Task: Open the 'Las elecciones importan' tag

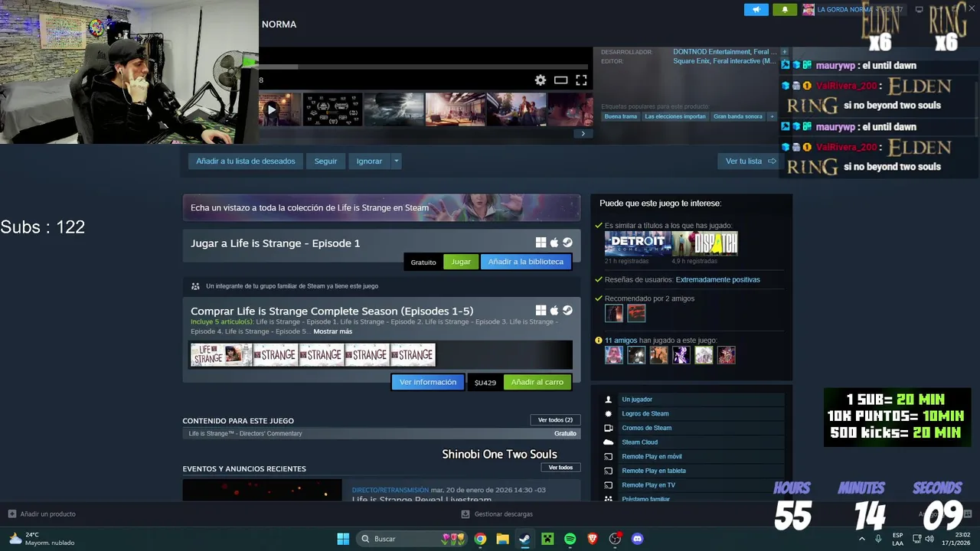Action: [x=675, y=116]
